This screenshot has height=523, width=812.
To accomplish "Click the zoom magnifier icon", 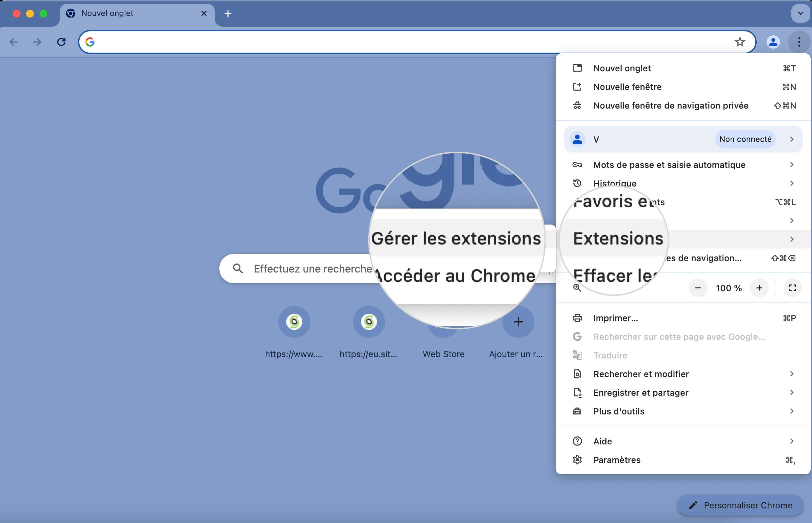I will (577, 288).
